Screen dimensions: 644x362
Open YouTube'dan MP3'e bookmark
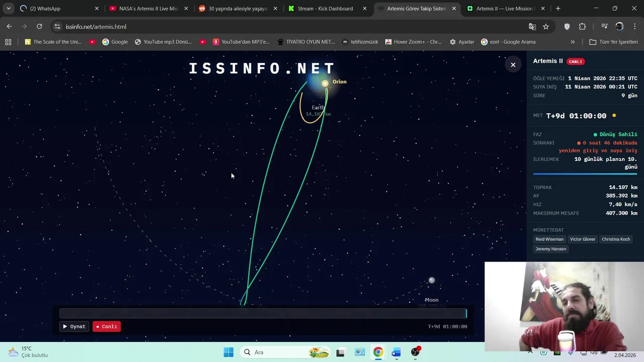[241, 42]
